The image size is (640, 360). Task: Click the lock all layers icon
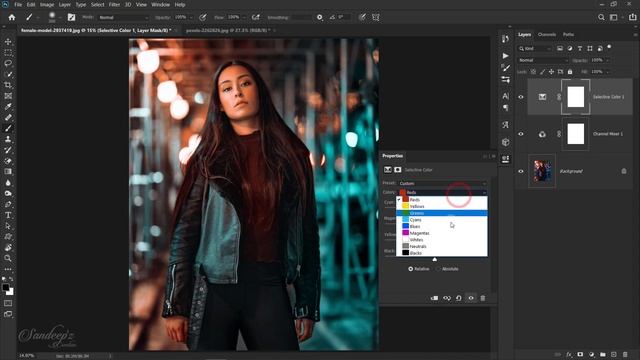click(x=570, y=72)
